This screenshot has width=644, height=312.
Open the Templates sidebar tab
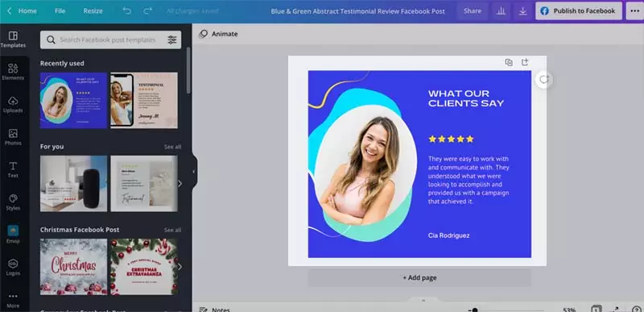pos(13,40)
